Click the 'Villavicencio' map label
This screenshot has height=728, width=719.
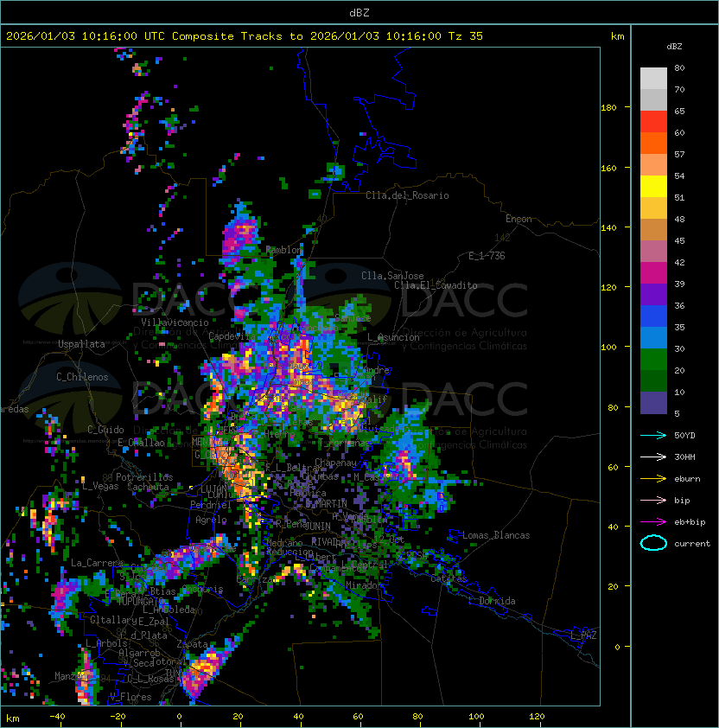point(175,322)
